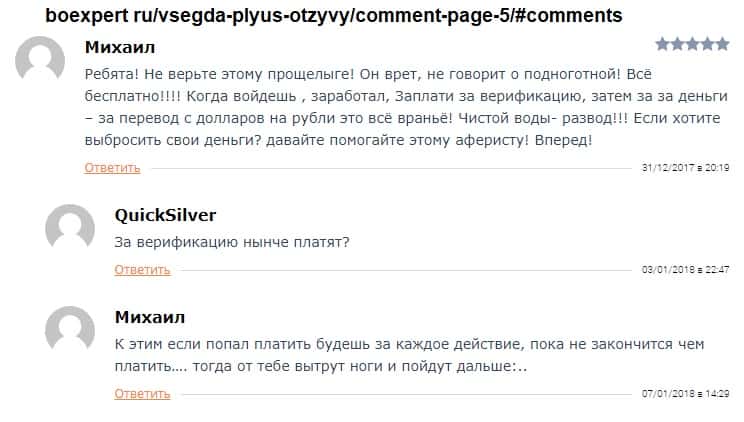Image resolution: width=744 pixels, height=422 pixels.
Task: Click the 07/01/2018 в 14:29 timestamp
Action: 685,394
